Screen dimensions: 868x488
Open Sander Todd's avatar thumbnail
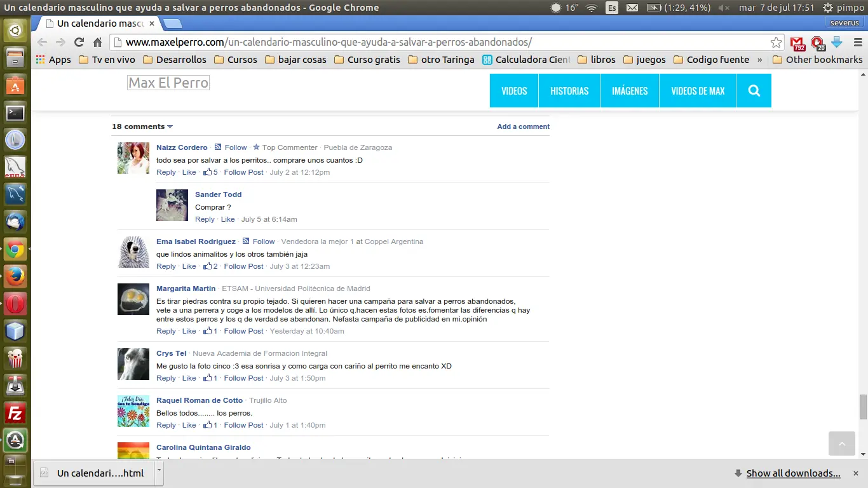pyautogui.click(x=172, y=205)
